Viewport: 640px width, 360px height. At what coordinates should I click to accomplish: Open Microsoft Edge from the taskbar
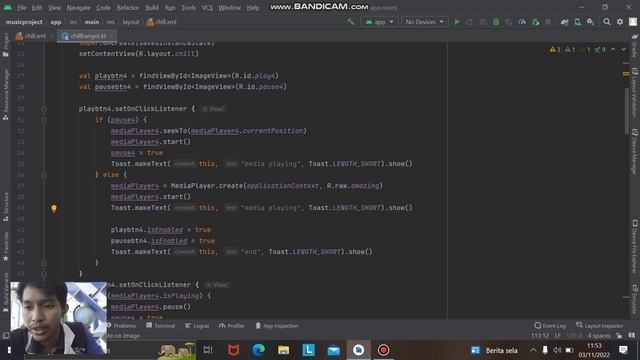click(x=258, y=350)
